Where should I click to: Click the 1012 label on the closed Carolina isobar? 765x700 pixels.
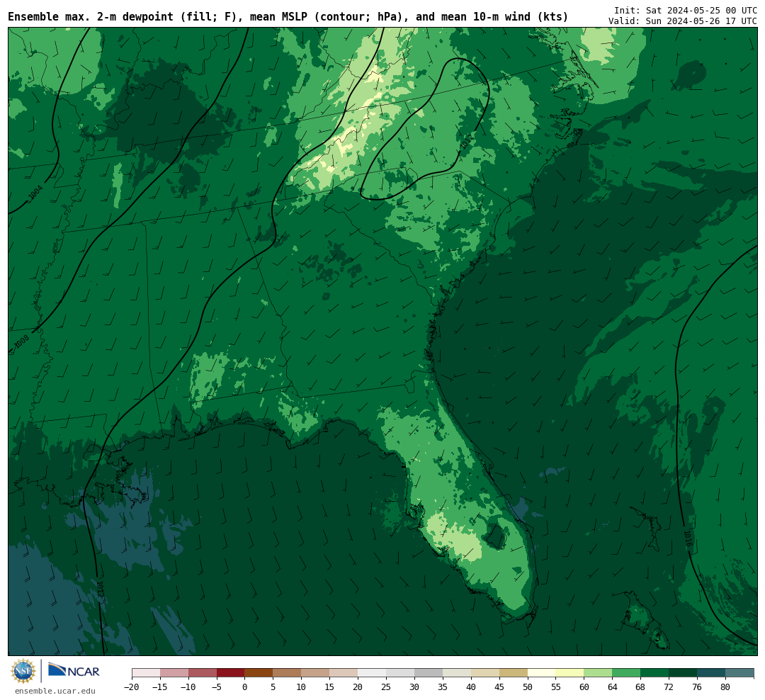(x=466, y=142)
